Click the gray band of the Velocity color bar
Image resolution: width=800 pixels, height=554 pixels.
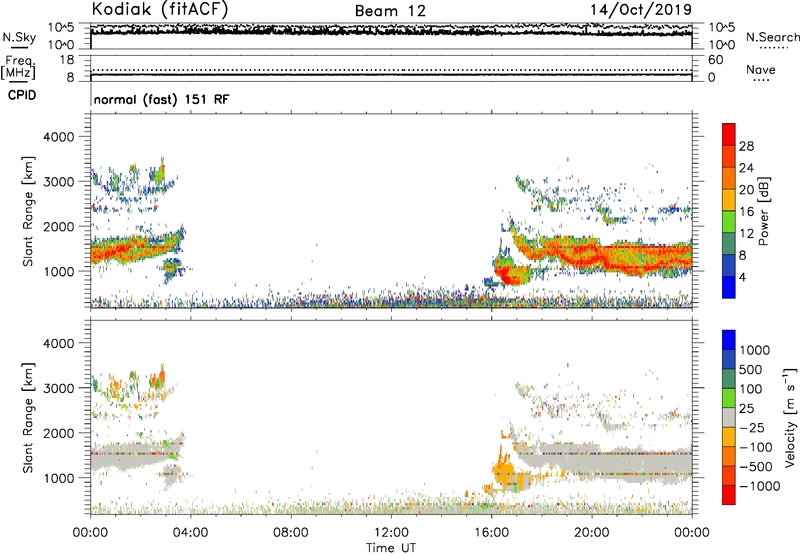(729, 418)
